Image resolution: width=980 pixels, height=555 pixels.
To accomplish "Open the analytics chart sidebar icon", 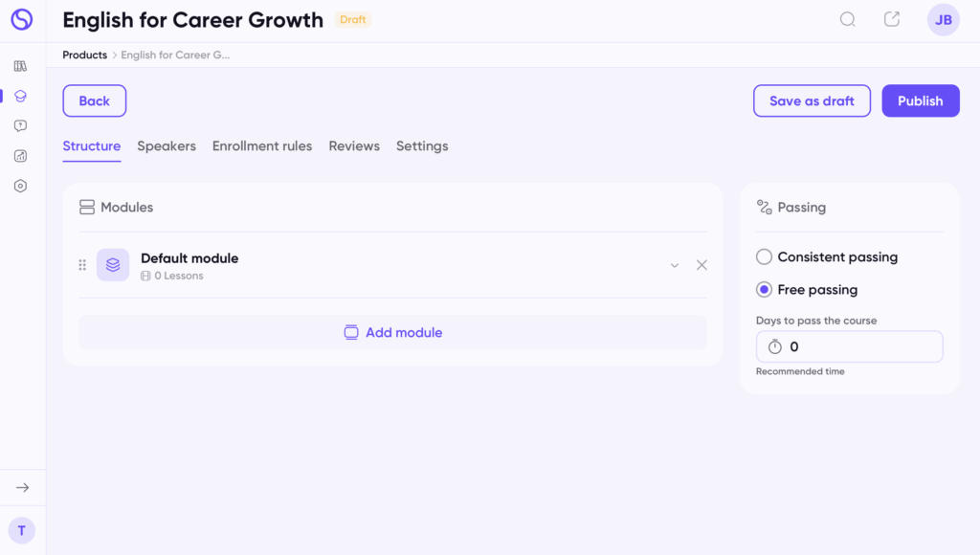I will point(21,156).
